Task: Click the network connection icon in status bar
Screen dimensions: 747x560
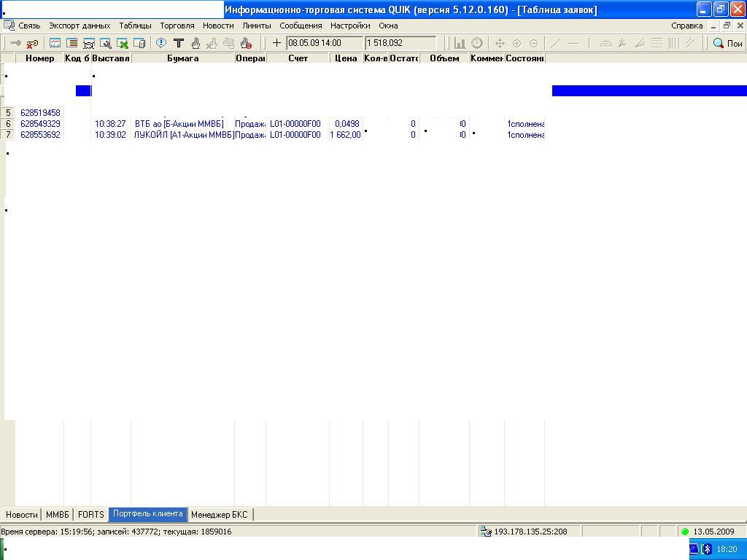Action: [485, 532]
